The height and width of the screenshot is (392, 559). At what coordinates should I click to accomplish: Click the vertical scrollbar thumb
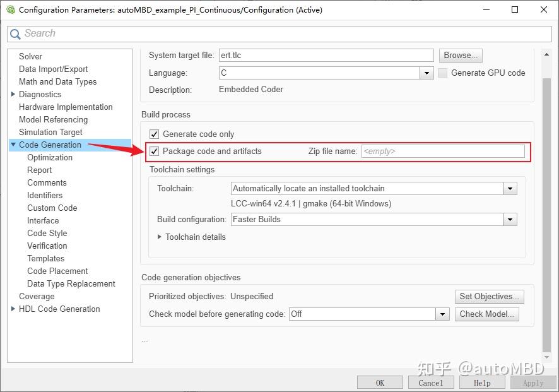(546, 215)
